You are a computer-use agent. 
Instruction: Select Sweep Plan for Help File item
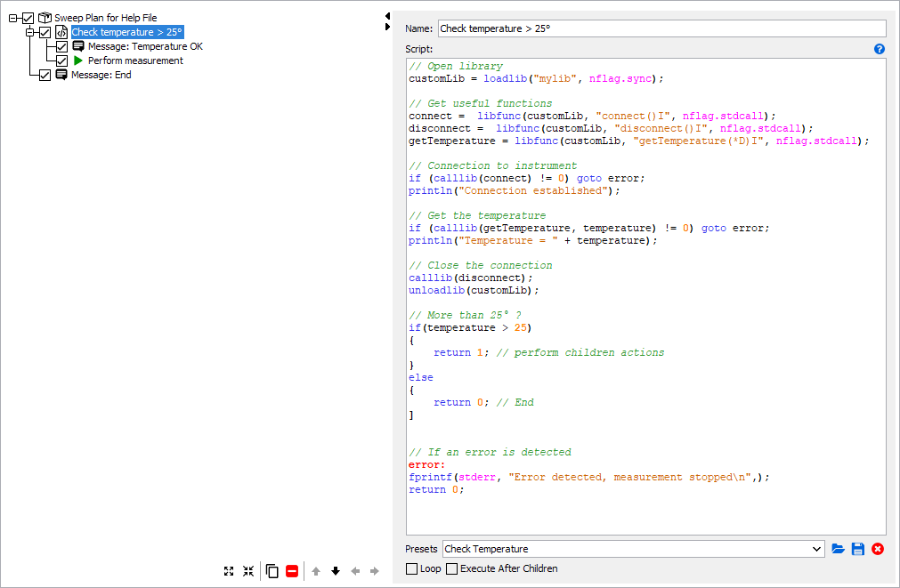pyautogui.click(x=106, y=18)
